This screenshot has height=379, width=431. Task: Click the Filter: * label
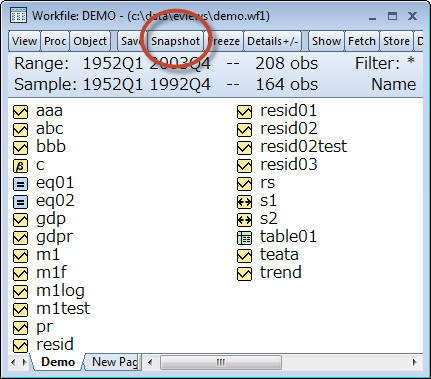(x=385, y=63)
